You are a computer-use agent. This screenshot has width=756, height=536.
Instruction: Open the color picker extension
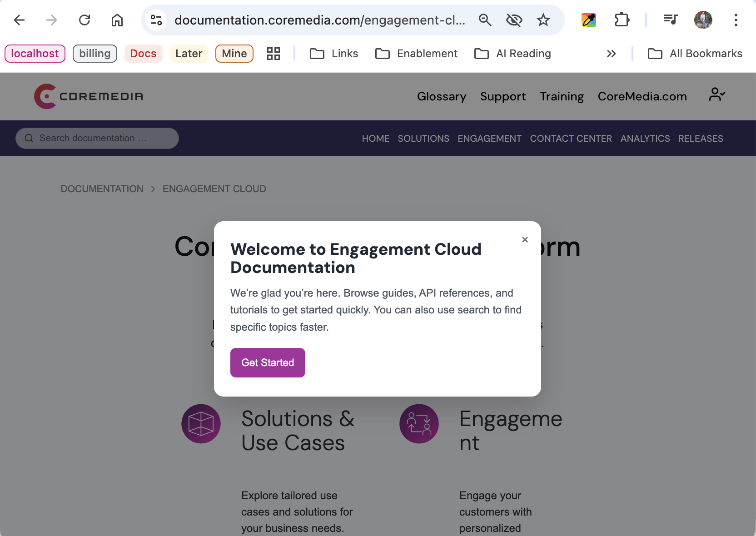[589, 20]
